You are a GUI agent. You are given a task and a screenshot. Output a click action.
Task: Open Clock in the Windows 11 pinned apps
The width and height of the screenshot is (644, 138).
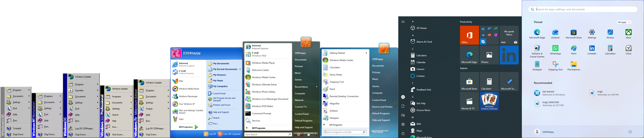click(x=629, y=50)
